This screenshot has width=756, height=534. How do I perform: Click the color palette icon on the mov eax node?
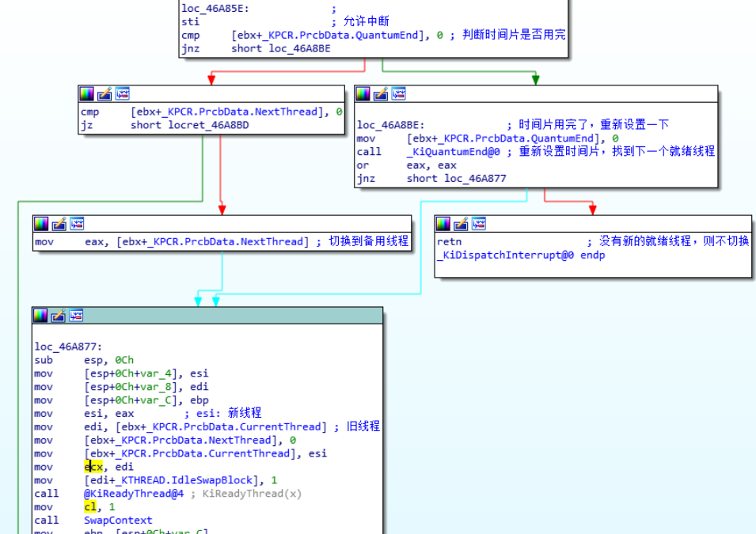click(x=40, y=222)
